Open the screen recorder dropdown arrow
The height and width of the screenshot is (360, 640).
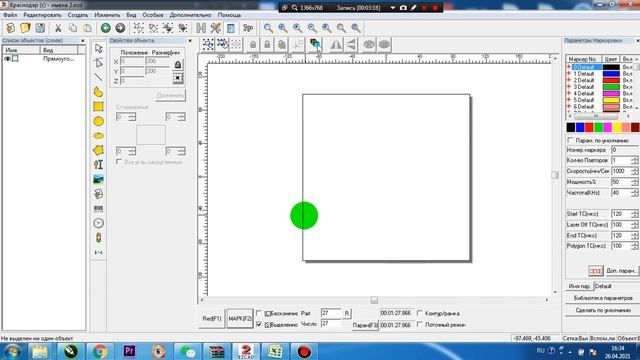(x=393, y=8)
